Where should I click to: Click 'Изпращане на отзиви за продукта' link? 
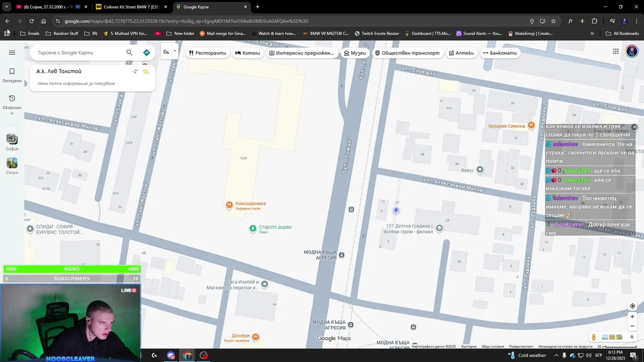pyautogui.click(x=565, y=346)
